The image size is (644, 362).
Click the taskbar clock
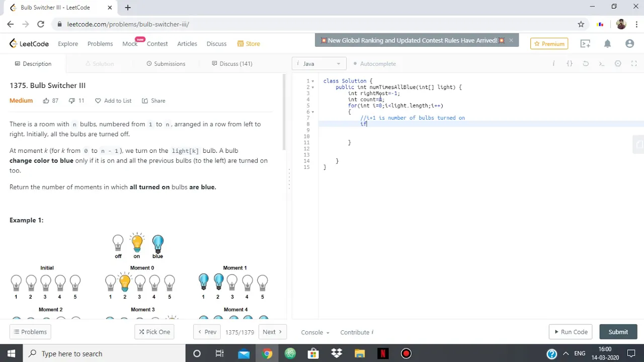605,353
